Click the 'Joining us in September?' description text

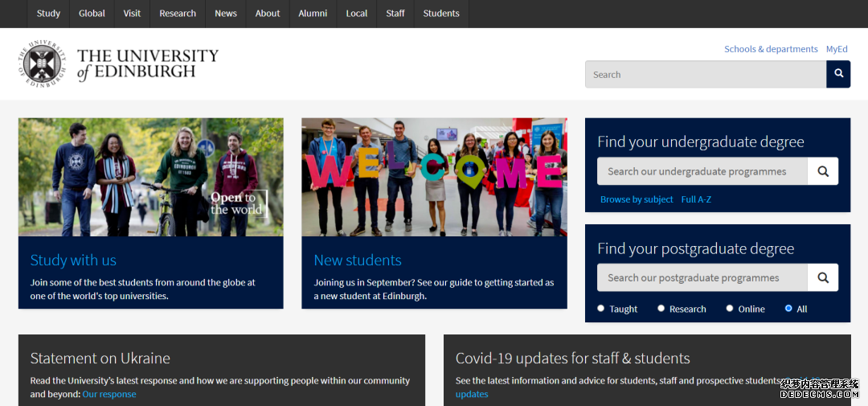pyautogui.click(x=434, y=289)
